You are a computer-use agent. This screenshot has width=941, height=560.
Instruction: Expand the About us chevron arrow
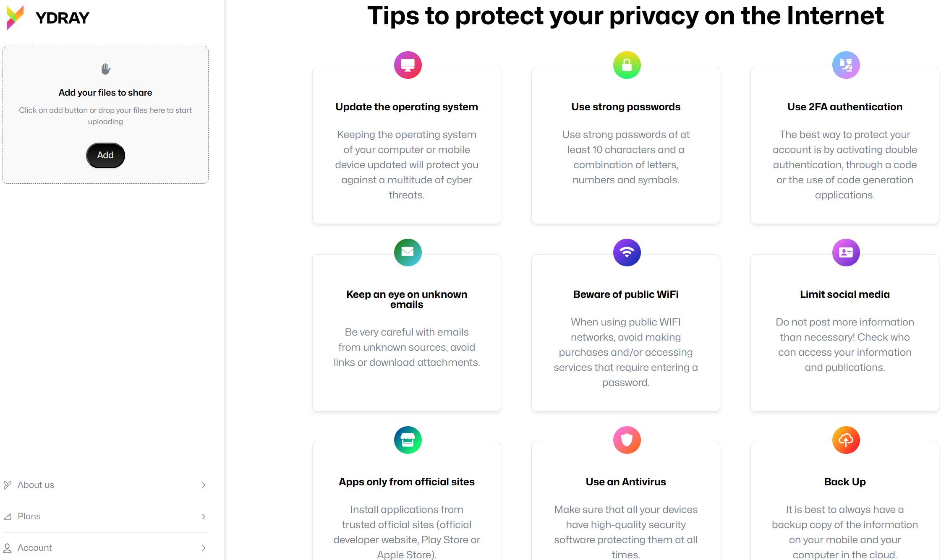(x=204, y=485)
